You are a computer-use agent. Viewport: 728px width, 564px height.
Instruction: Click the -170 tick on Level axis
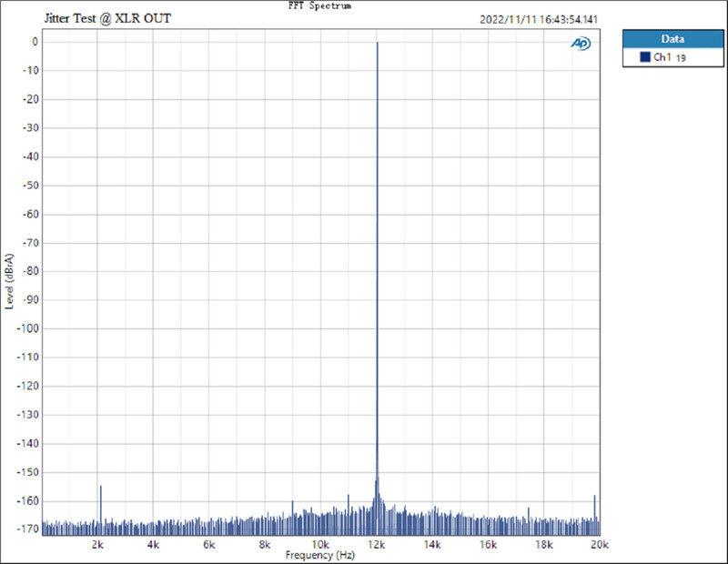coord(27,530)
